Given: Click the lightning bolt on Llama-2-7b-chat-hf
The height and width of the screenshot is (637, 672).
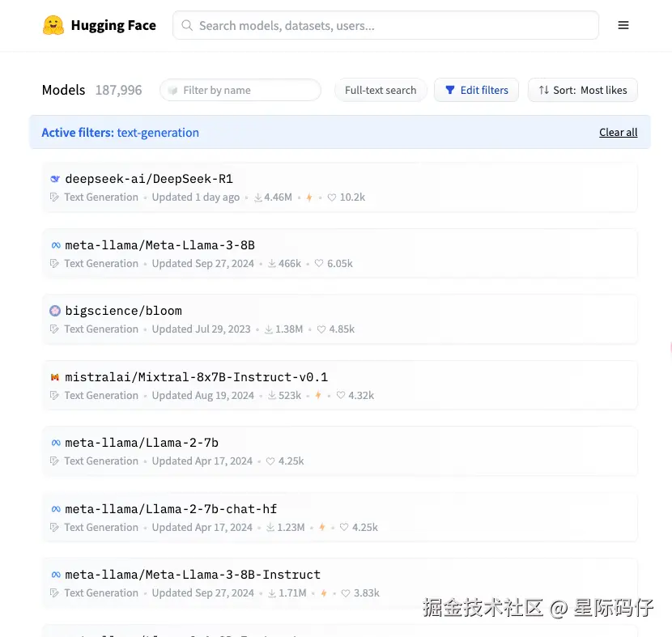Looking at the screenshot, I should point(322,528).
